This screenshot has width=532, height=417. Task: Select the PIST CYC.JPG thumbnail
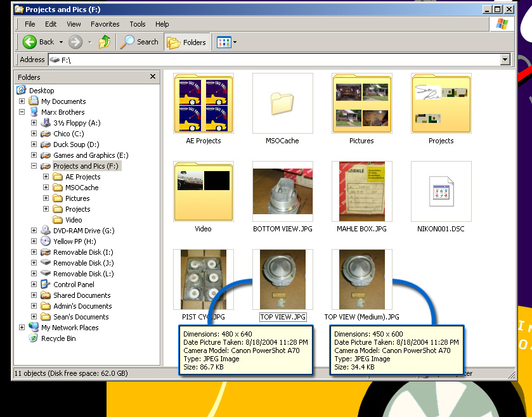pyautogui.click(x=204, y=279)
